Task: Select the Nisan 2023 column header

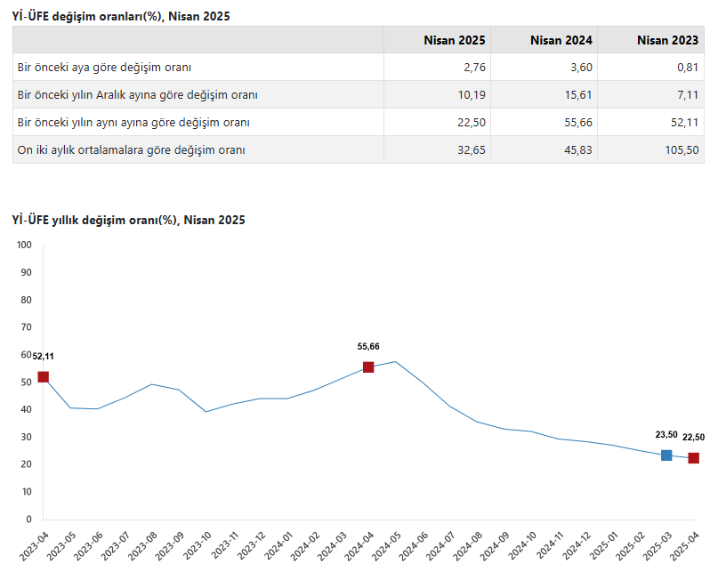Action: click(x=667, y=40)
